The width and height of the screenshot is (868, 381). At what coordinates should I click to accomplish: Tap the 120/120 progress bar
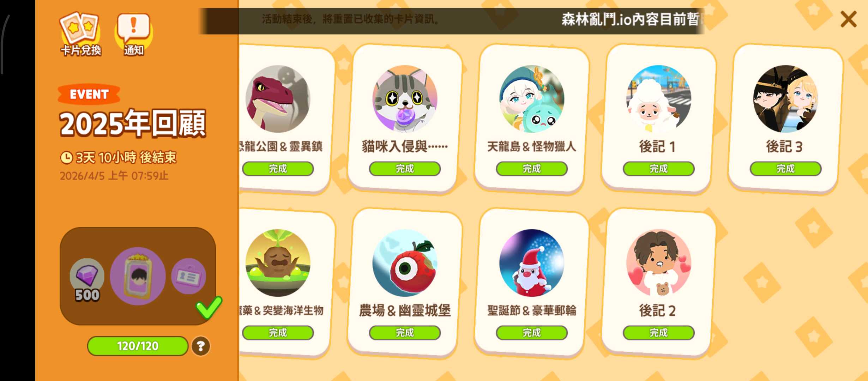coord(138,346)
